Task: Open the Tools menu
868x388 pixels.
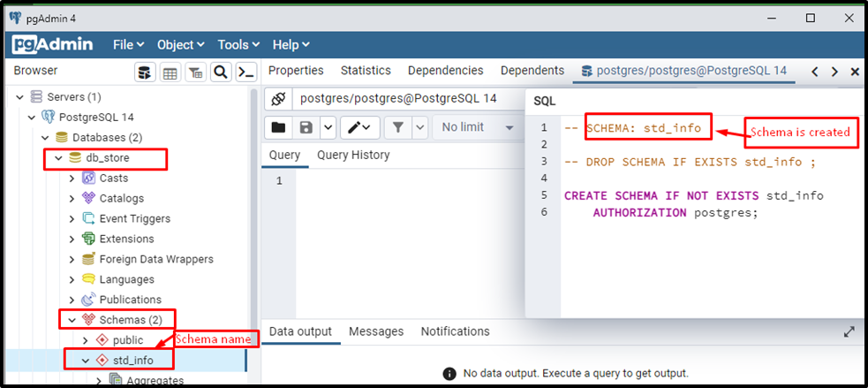Action: coord(238,45)
